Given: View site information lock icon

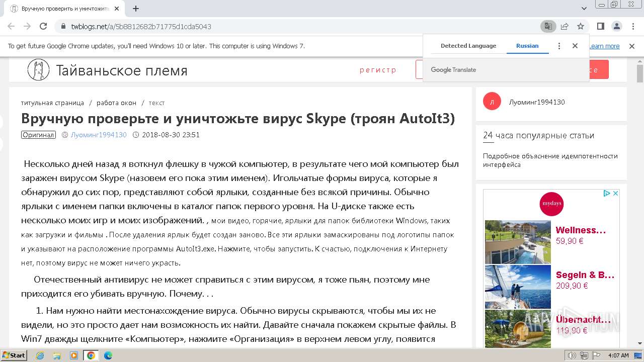Looking at the screenshot, I should (x=63, y=26).
